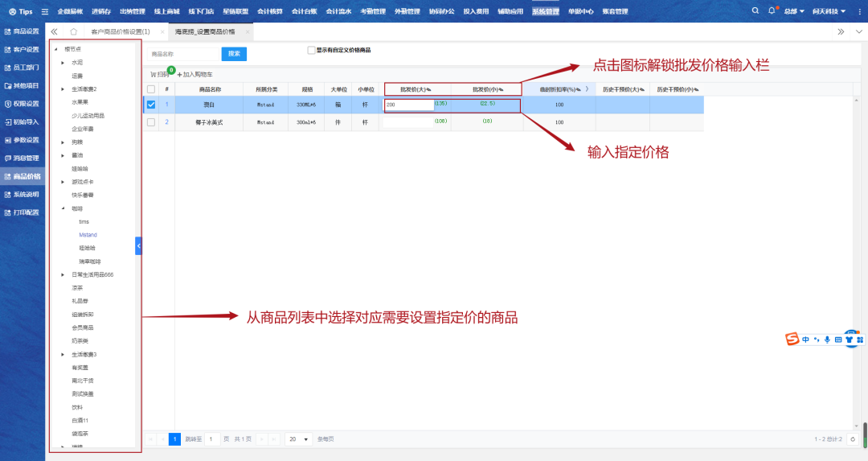Screen dimensions: 868x461
Task: Uncheck the row 1 checkbox for 茨白
Action: (x=150, y=105)
